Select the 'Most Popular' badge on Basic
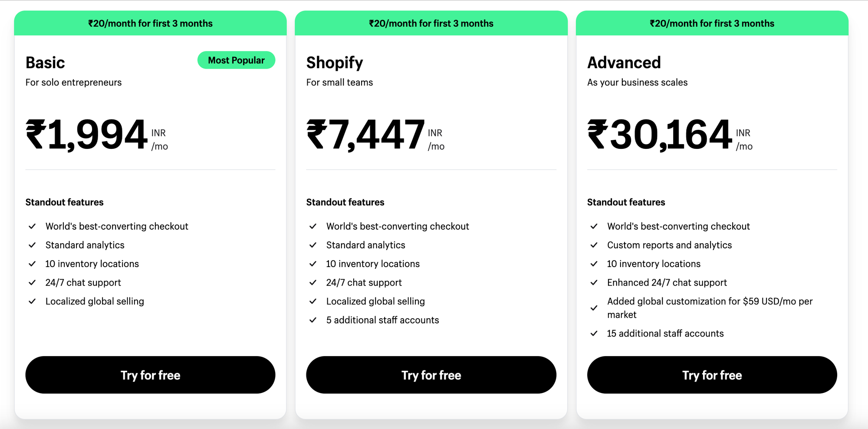 coord(236,60)
